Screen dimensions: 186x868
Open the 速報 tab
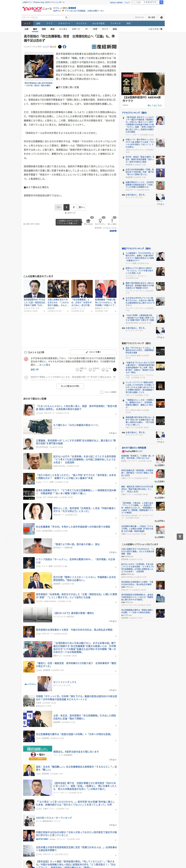tap(38, 24)
